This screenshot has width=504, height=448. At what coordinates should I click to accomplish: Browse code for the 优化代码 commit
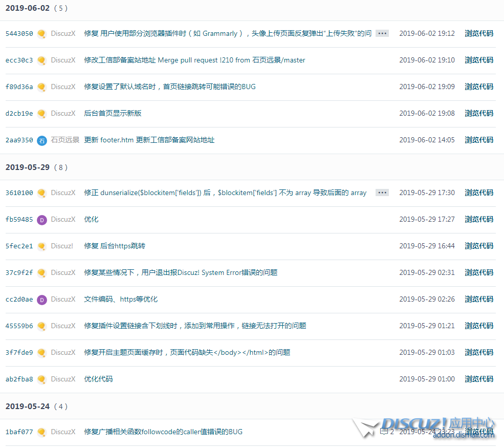(x=479, y=379)
